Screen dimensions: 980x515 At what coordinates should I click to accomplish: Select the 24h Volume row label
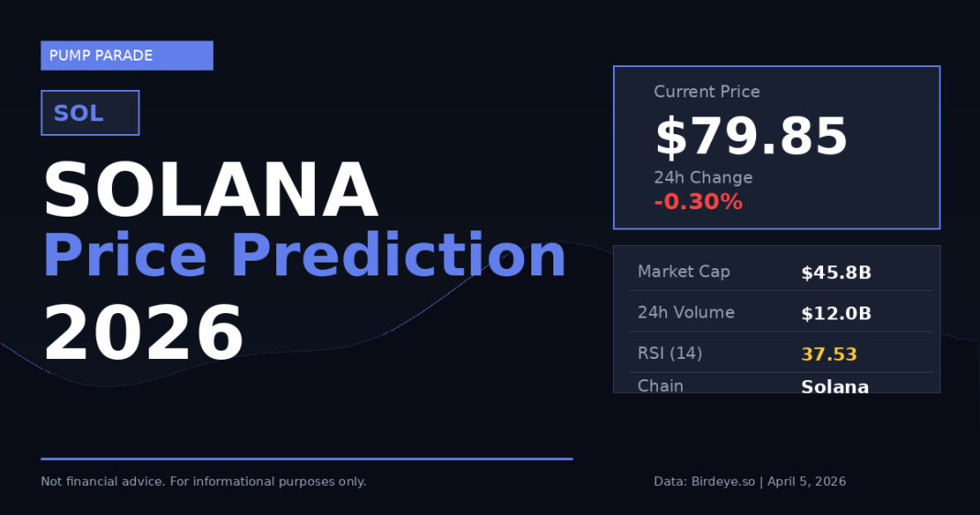pyautogui.click(x=685, y=312)
